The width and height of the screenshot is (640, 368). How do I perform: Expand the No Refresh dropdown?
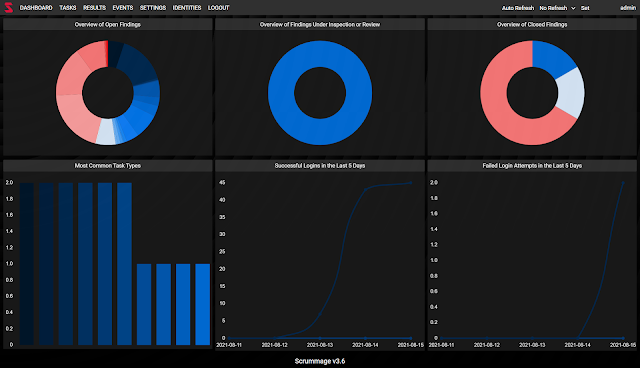click(x=557, y=8)
